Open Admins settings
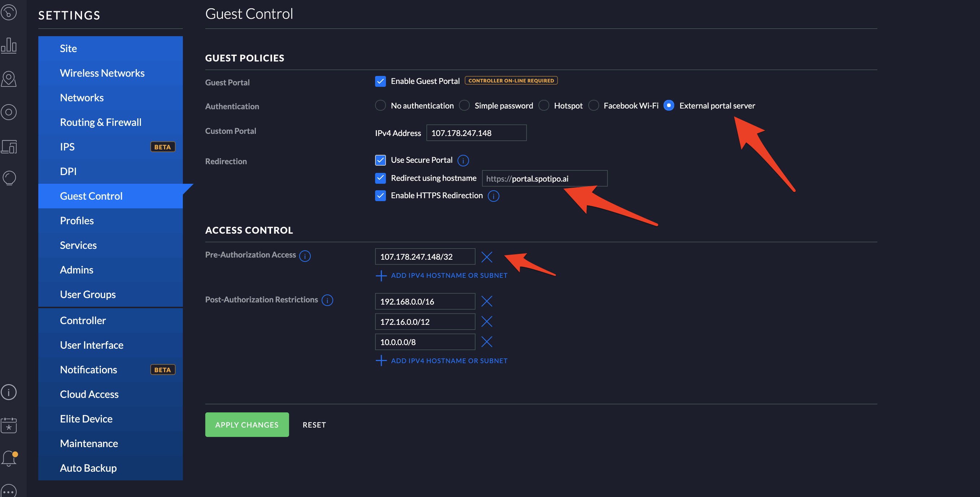 point(110,269)
